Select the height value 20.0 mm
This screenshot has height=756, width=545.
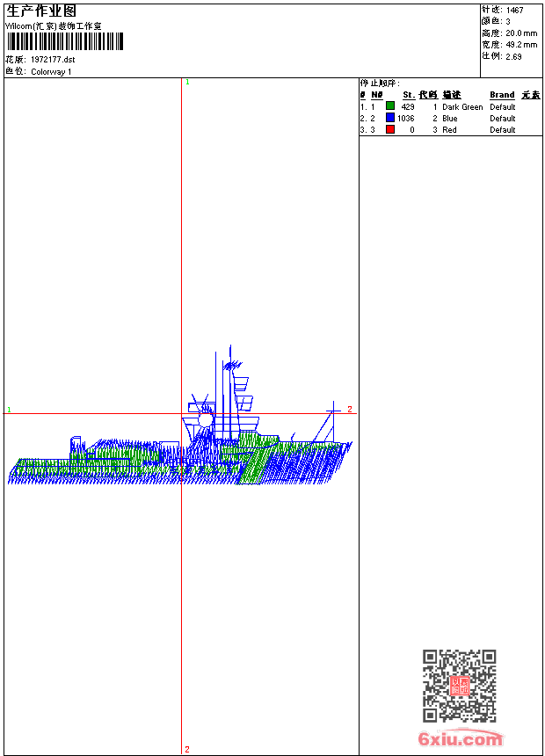521,33
